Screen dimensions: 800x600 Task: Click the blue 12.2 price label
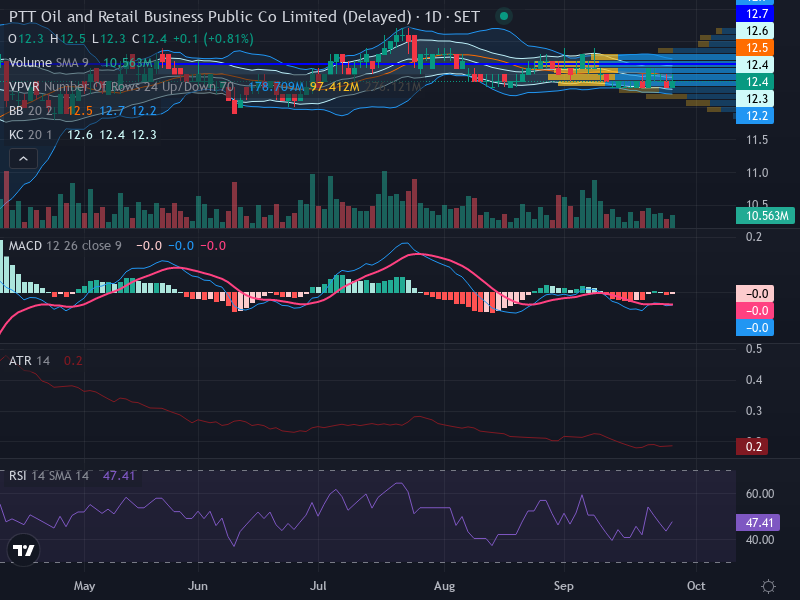coord(755,116)
